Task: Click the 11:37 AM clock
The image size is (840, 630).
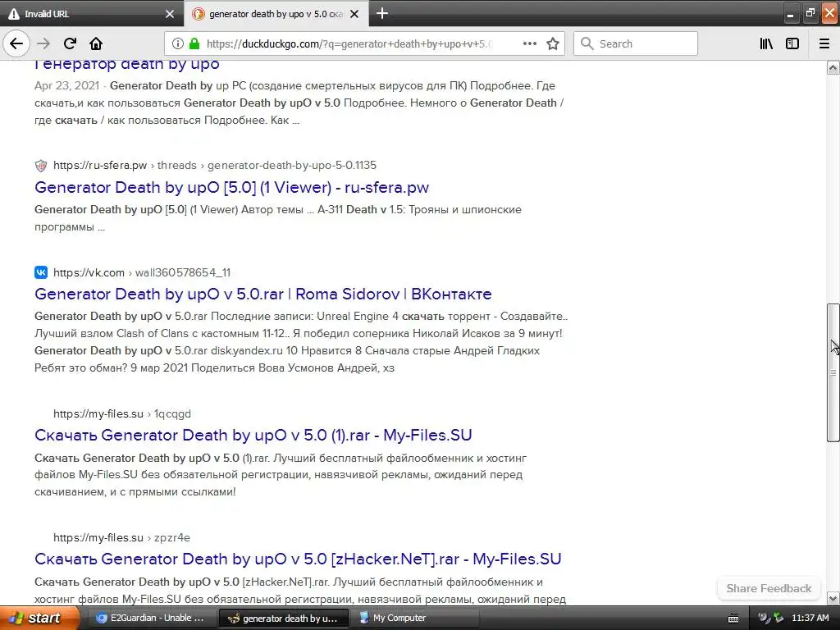Action: [x=810, y=619]
